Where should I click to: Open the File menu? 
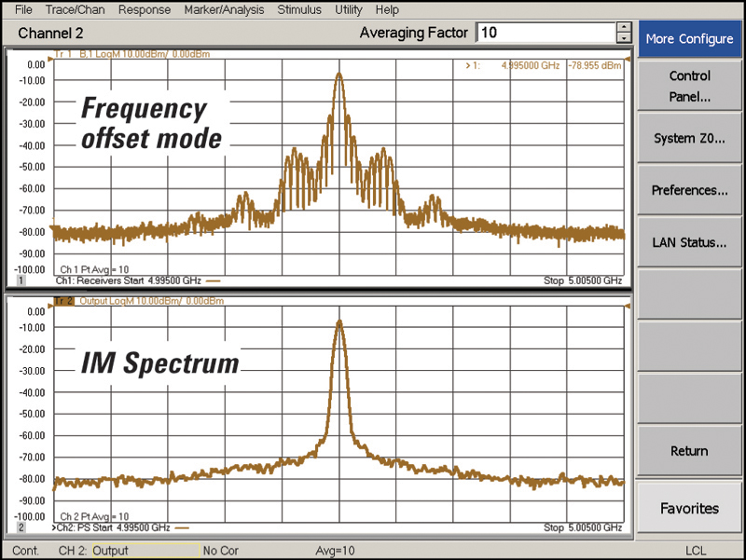tap(21, 9)
